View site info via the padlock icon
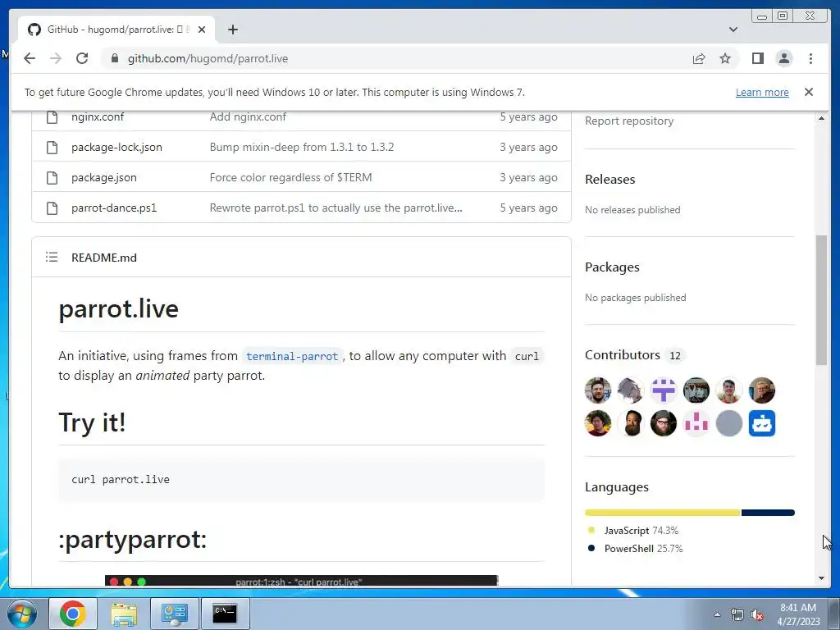The width and height of the screenshot is (840, 630). click(115, 58)
